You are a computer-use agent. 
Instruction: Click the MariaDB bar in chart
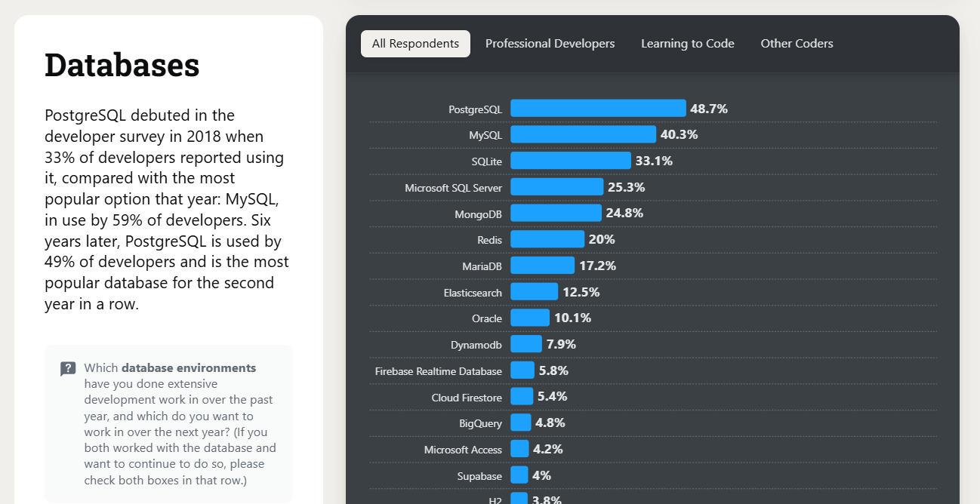[542, 266]
